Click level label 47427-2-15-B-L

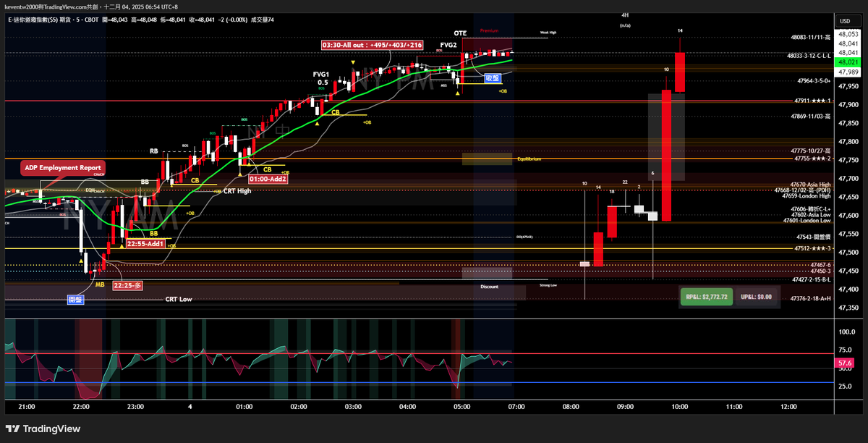click(811, 279)
